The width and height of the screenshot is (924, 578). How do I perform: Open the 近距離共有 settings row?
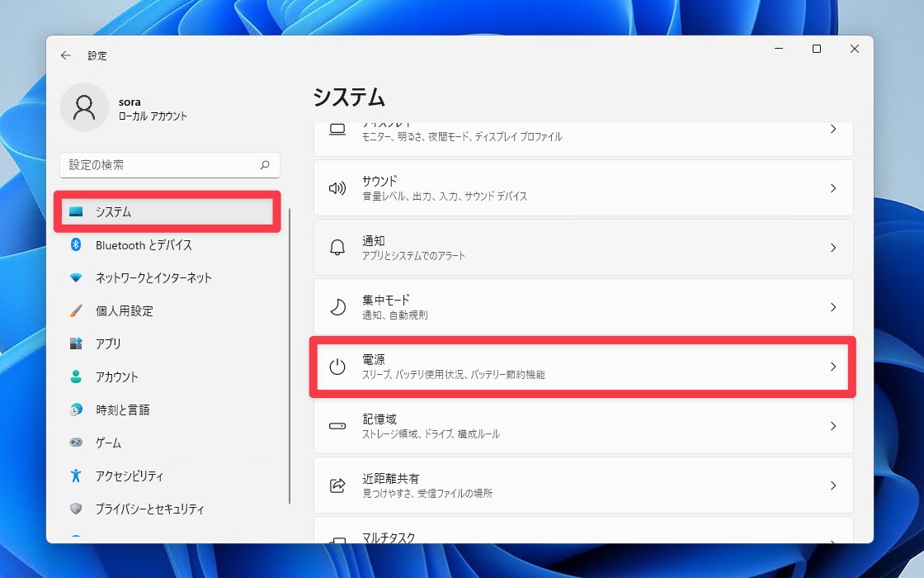(x=583, y=486)
